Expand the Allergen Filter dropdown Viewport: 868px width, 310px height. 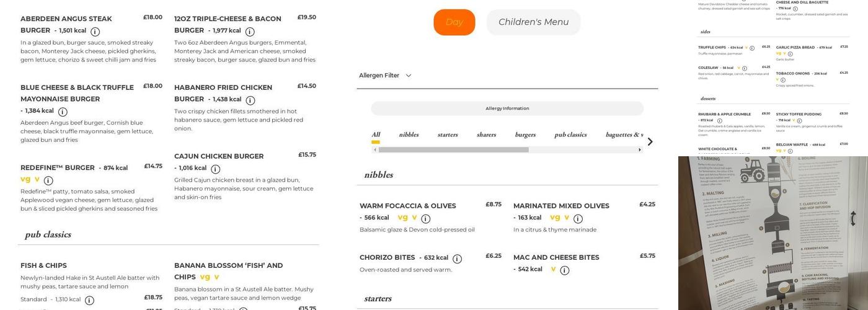point(385,76)
